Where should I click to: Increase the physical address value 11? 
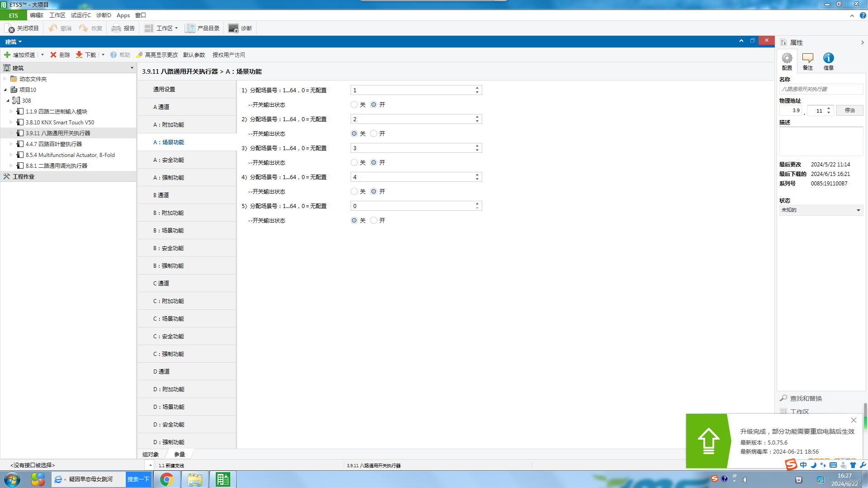click(x=829, y=108)
